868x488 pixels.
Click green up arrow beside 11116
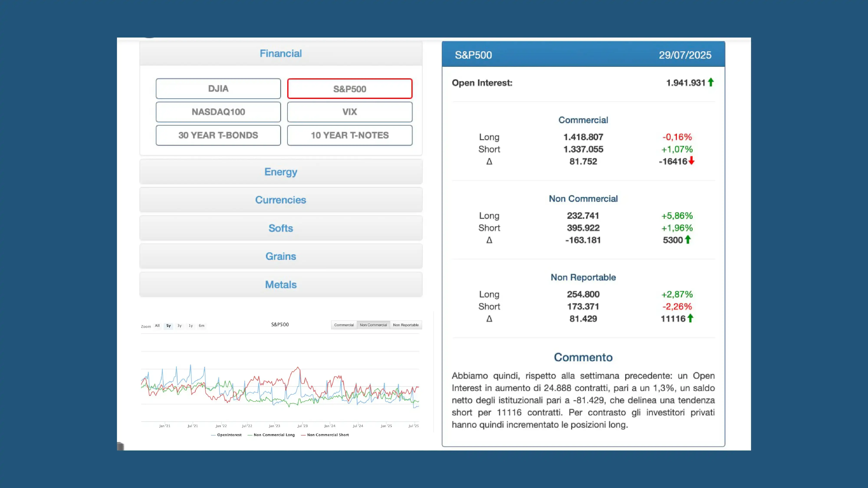coord(690,318)
